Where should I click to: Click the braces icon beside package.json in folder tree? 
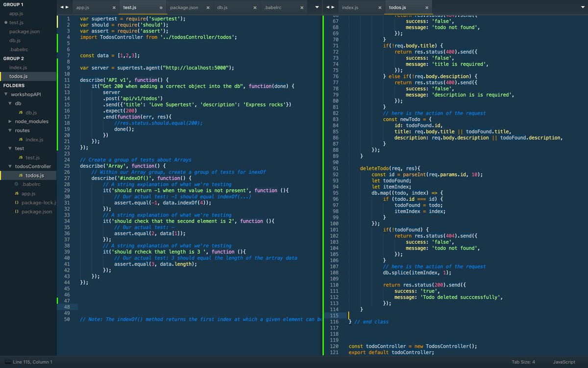(x=16, y=211)
